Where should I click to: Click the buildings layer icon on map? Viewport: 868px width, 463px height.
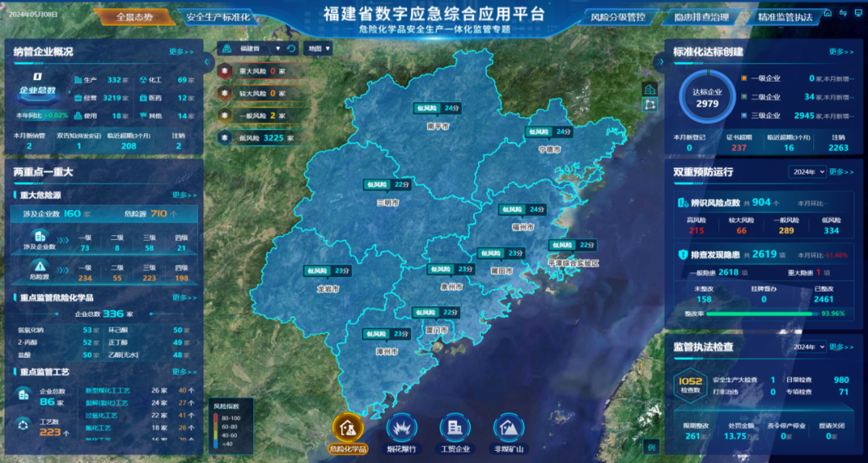650,89
